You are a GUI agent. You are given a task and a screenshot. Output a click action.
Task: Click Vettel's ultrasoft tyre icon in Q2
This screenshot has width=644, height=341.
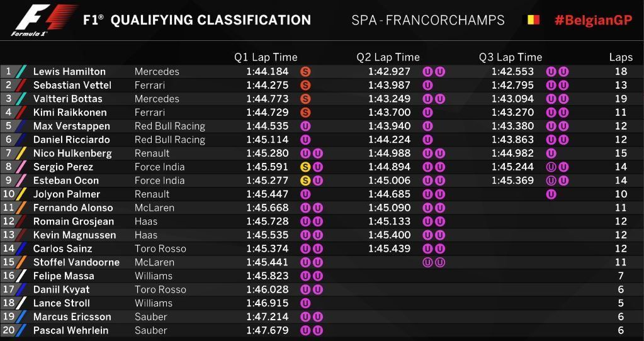pos(428,85)
